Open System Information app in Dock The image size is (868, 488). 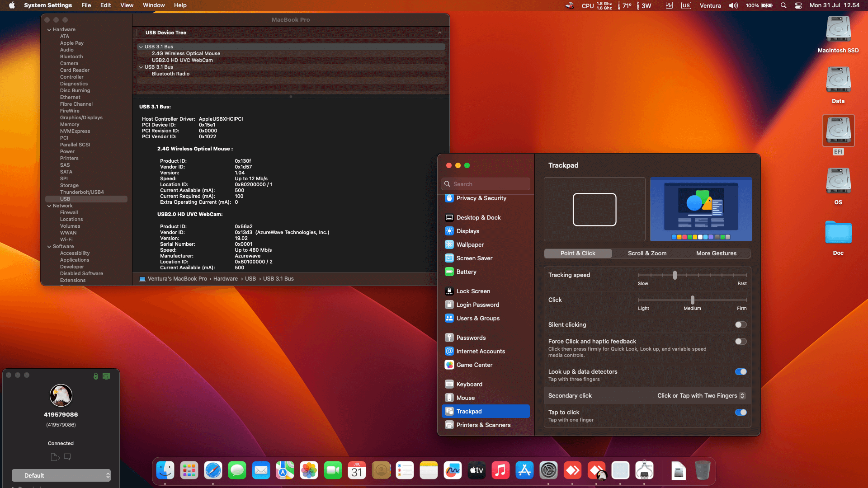pyautogui.click(x=644, y=470)
